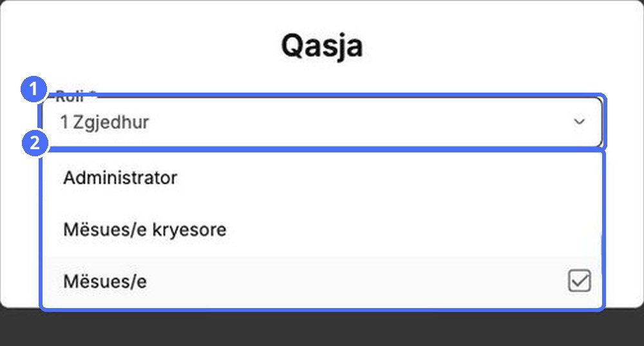
Task: Toggle the role list via the down chevron
Action: coord(579,122)
